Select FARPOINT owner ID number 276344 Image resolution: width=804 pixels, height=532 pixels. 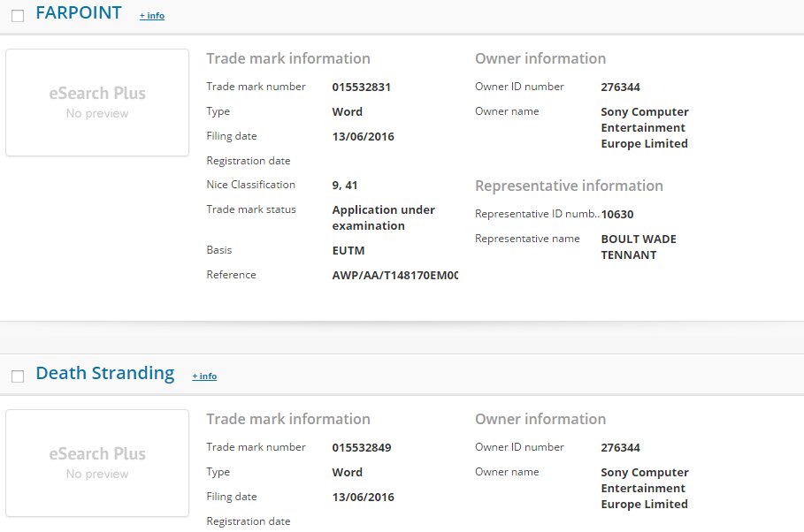620,87
